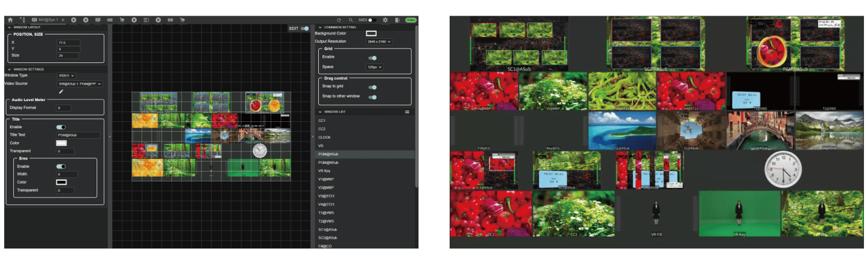The image size is (868, 264).
Task: Click the pencil edit icon under Video Source
Action: (x=61, y=91)
